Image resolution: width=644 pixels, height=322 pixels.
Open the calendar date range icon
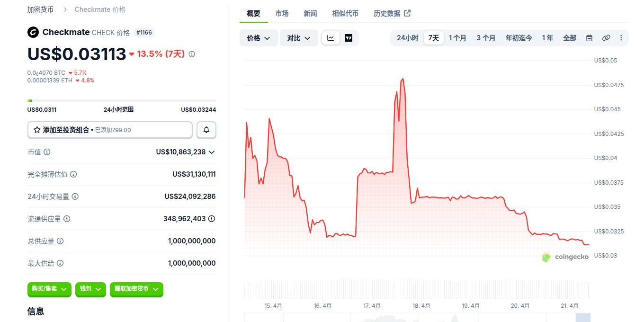pos(590,38)
